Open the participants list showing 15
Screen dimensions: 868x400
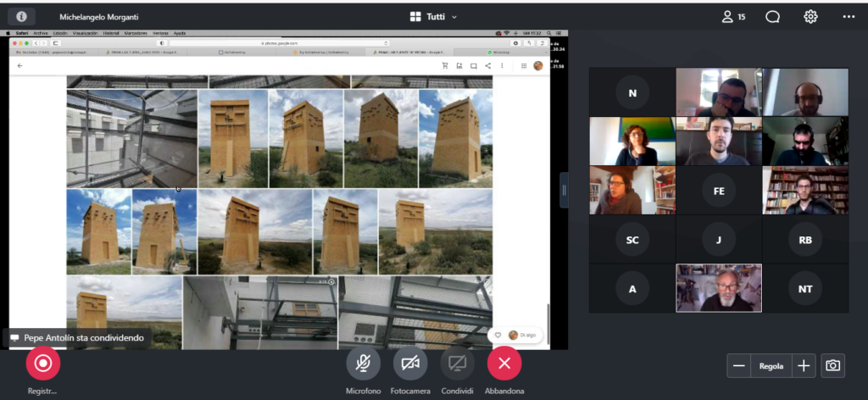[x=733, y=17]
